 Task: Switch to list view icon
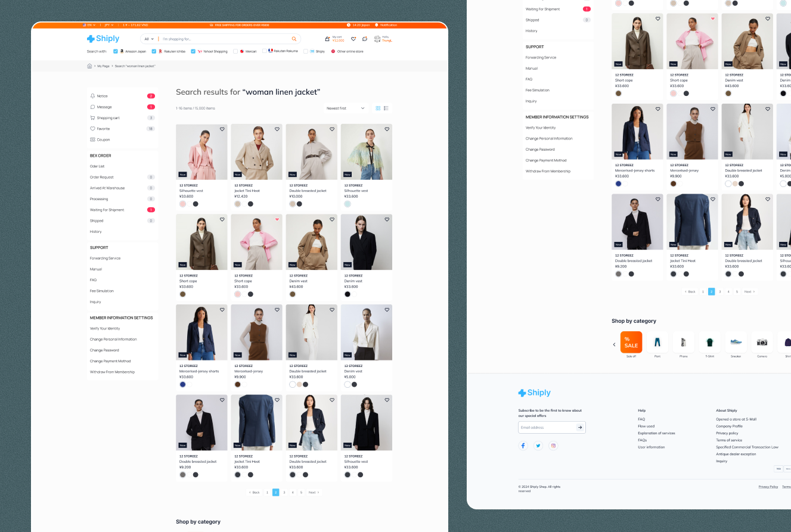click(386, 108)
